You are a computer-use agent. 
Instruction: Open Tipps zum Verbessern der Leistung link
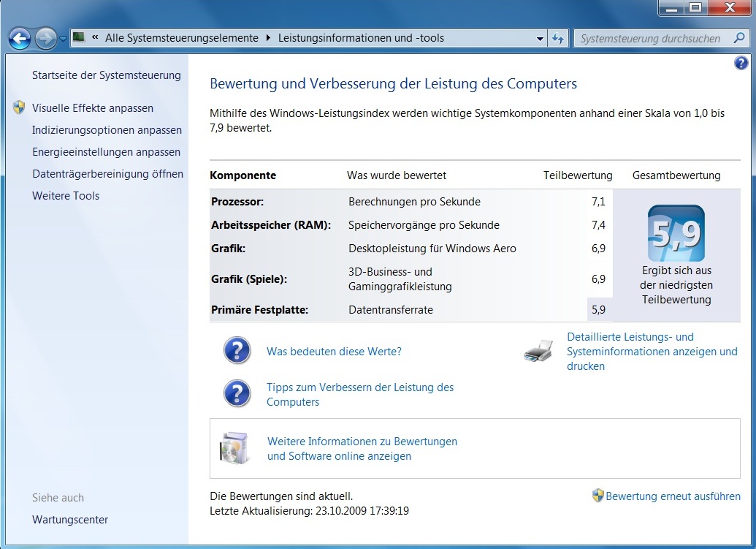360,395
